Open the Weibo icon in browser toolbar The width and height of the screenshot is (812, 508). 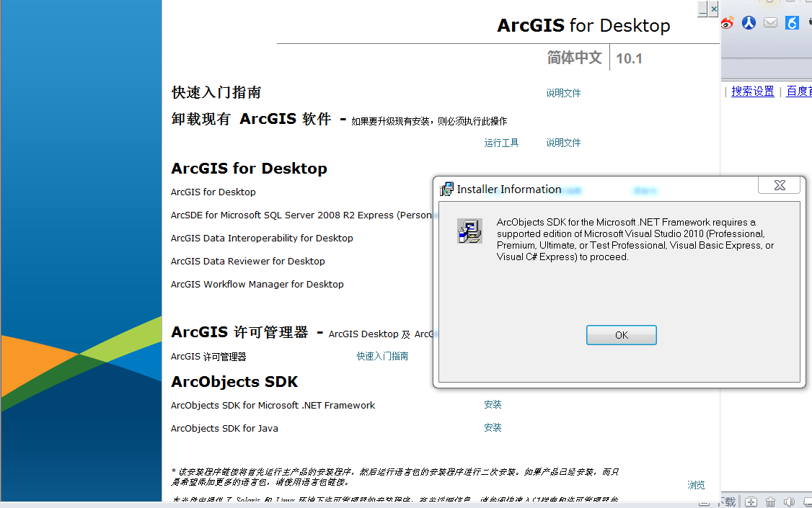727,23
